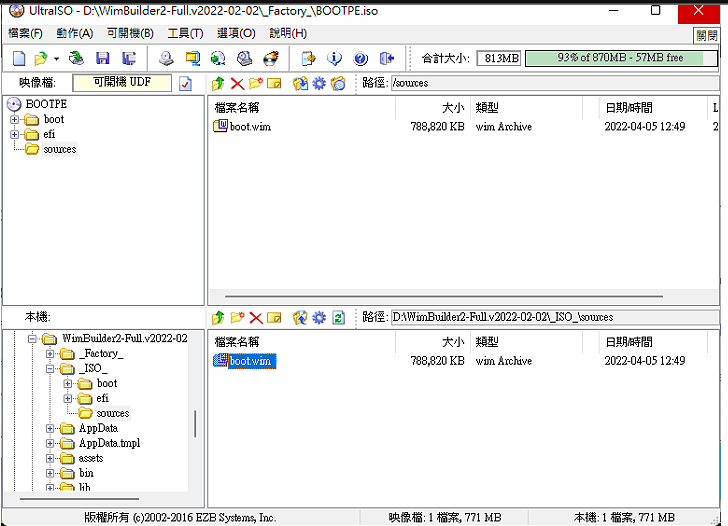Click add files icon in image pane
The image size is (728, 526).
pos(300,84)
